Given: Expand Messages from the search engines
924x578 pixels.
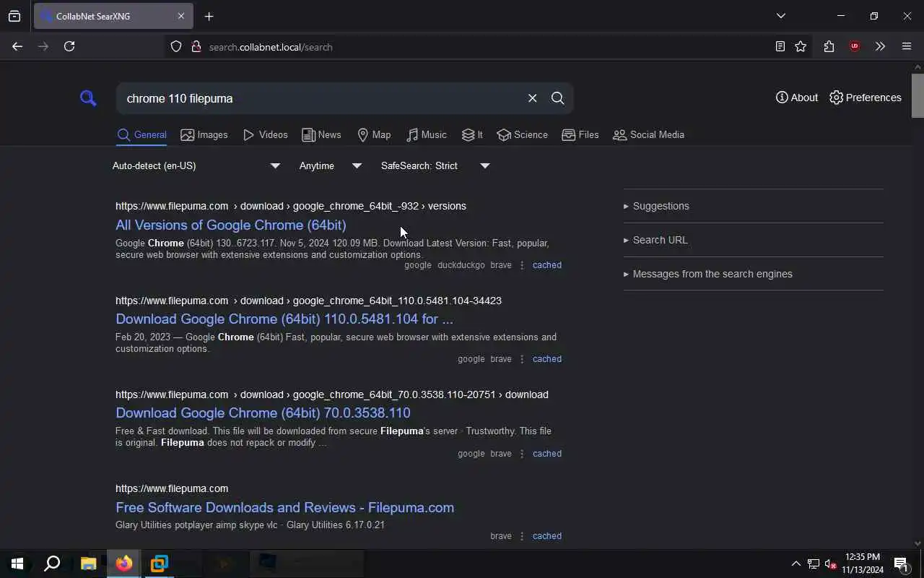Looking at the screenshot, I should [x=707, y=274].
